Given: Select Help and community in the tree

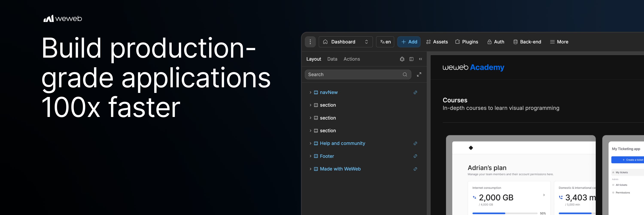Looking at the screenshot, I should (x=342, y=143).
